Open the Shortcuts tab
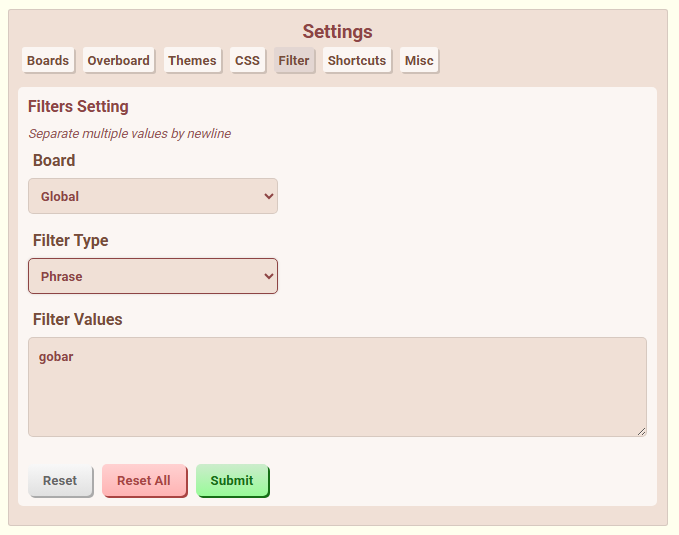This screenshot has width=679, height=535. tap(357, 61)
